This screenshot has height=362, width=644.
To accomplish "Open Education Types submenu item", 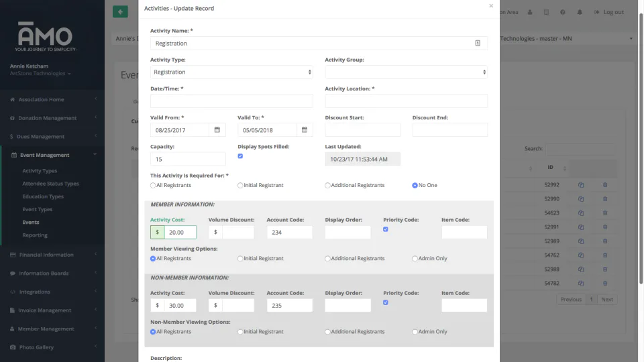I will [x=43, y=196].
